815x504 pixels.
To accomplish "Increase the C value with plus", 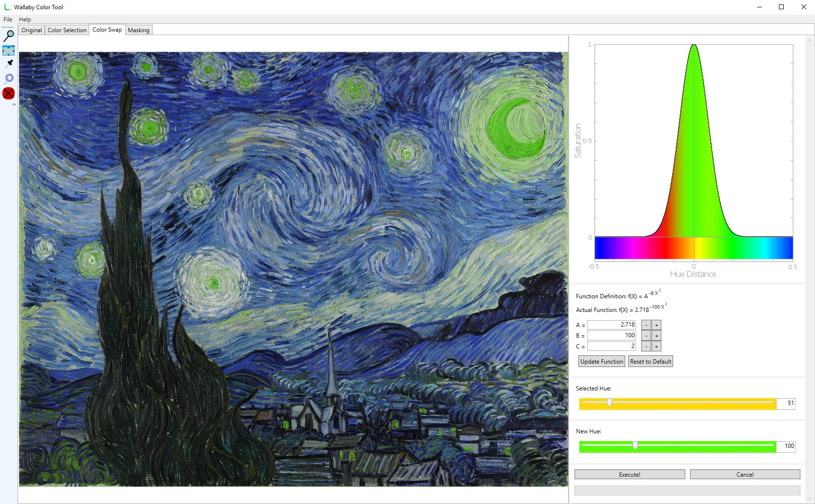I will [x=656, y=347].
